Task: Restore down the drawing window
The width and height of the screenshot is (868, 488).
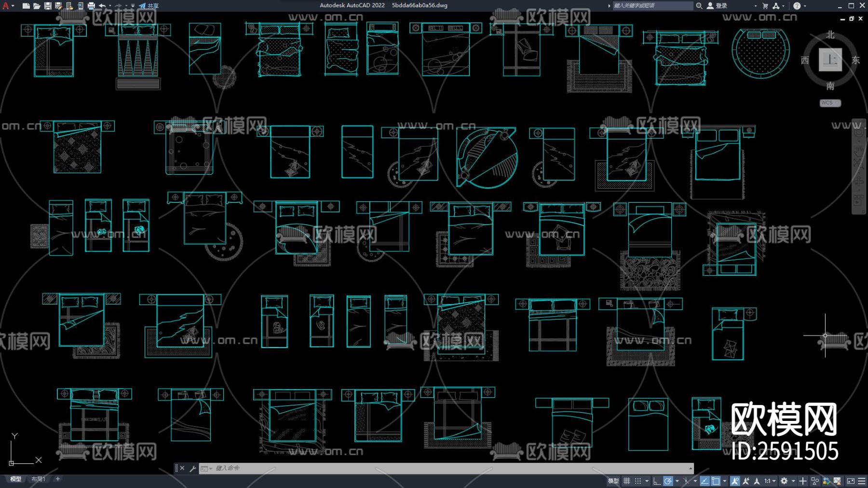Action: pos(852,18)
